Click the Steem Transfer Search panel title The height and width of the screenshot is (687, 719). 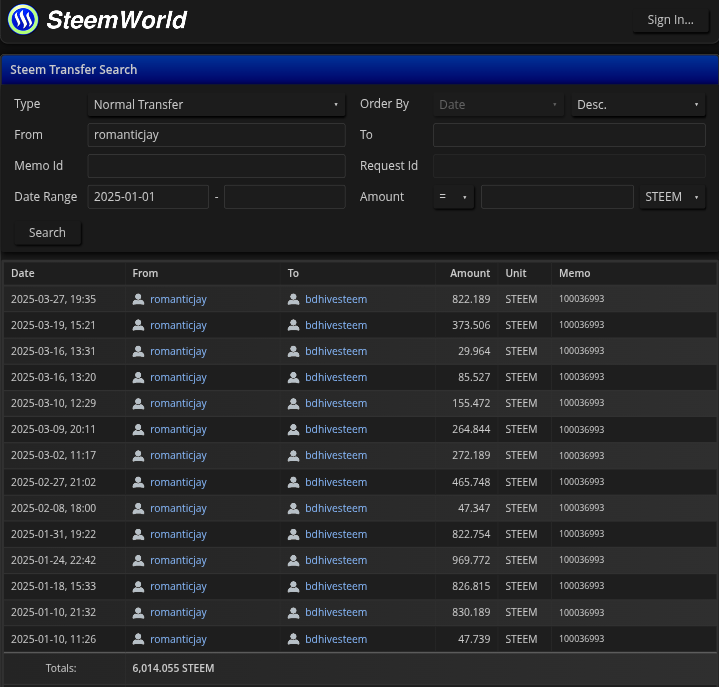click(74, 70)
